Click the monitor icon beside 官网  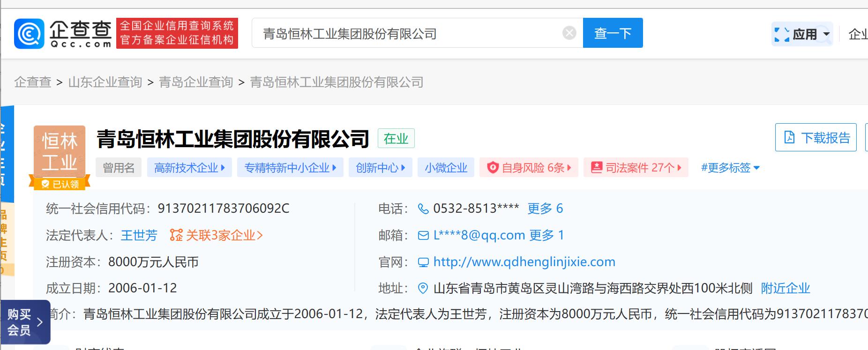click(423, 262)
